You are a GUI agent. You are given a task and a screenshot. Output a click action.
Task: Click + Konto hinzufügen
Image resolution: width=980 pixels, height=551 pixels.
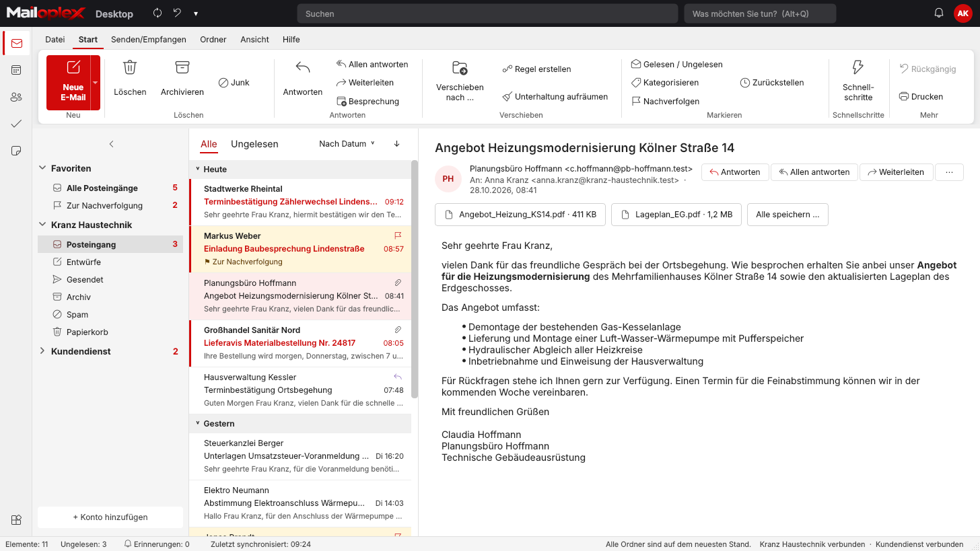(x=110, y=517)
